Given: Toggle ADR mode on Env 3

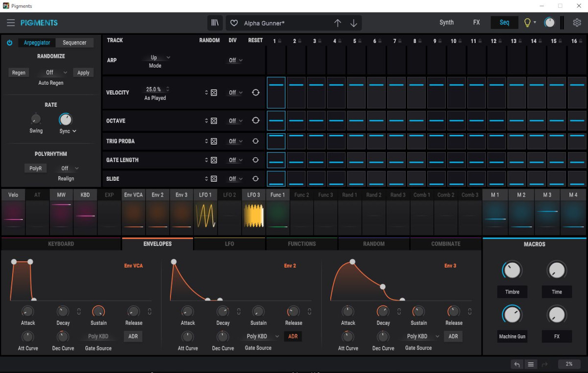Looking at the screenshot, I should 453,336.
